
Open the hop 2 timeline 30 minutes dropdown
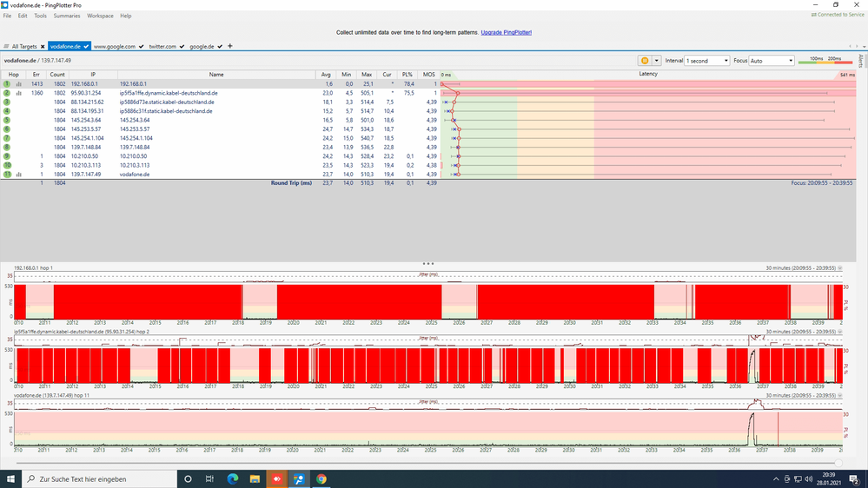point(840,332)
